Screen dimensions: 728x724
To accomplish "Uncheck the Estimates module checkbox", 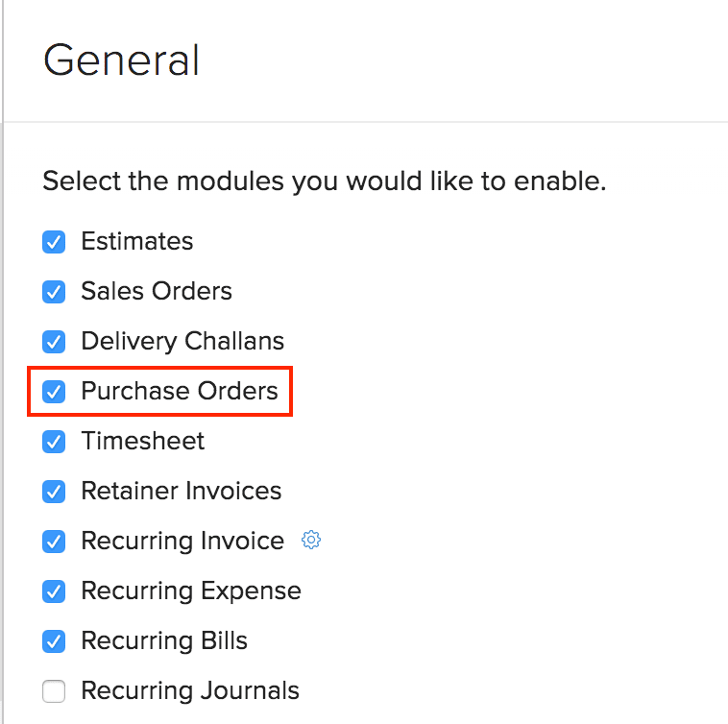I will click(x=54, y=241).
